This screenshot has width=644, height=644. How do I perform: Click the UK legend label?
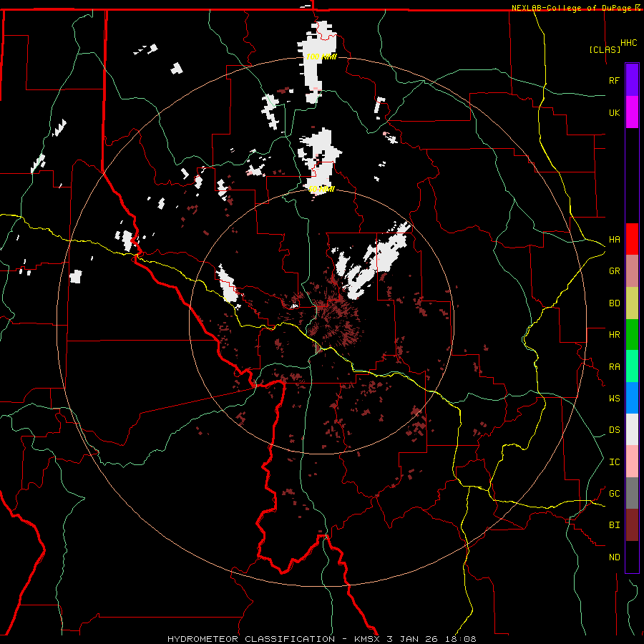[615, 113]
